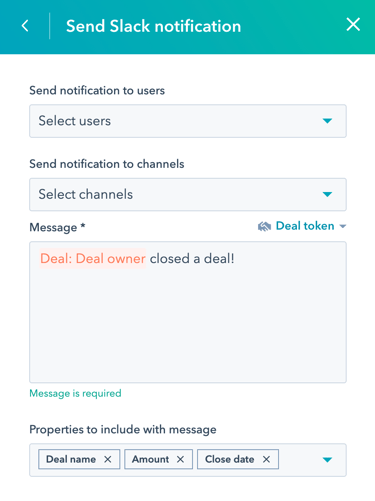This screenshot has height=501, width=375.
Task: Click the Deal name chip label
Action: pos(71,459)
